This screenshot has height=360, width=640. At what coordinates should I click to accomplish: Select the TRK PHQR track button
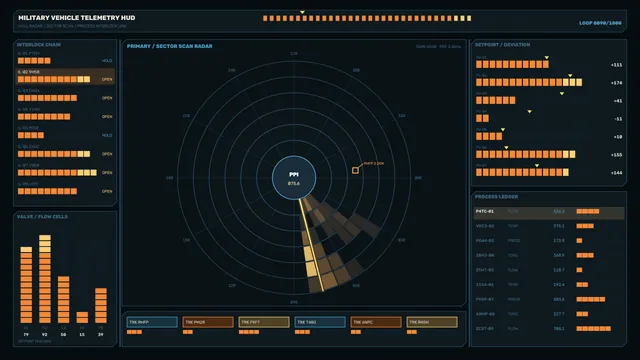coord(208,322)
